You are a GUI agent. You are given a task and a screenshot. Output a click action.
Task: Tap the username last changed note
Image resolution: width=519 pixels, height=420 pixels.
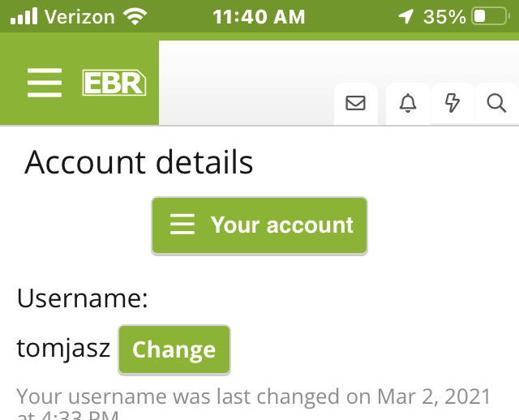253,399
